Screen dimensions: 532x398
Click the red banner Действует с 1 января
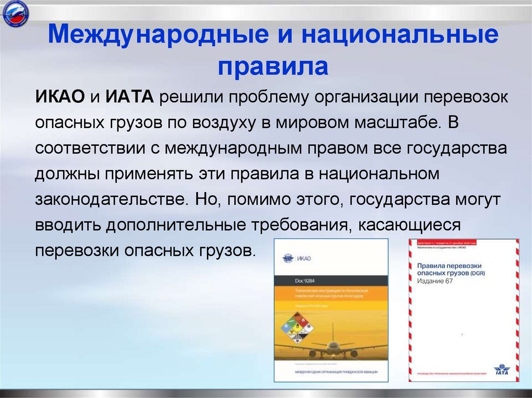click(447, 243)
